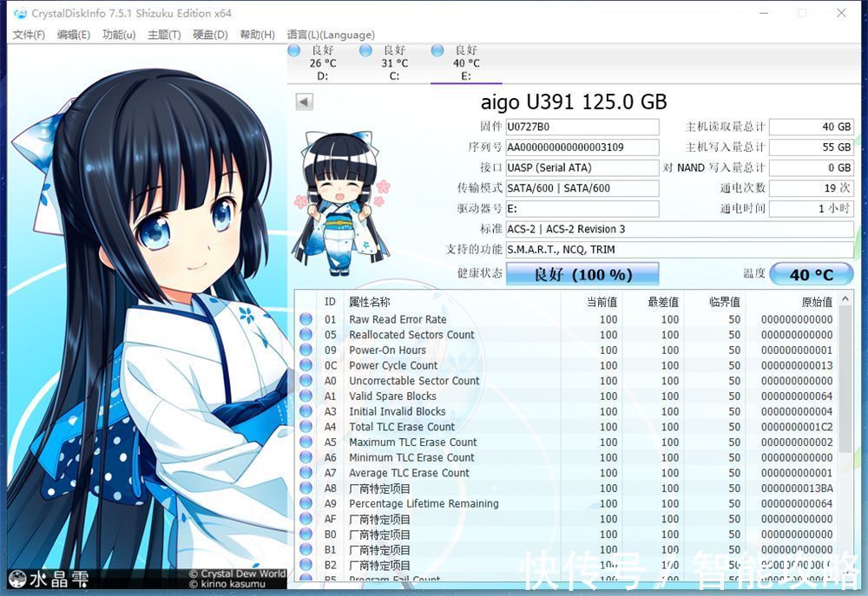Switch to the E: drive tab at 40 °C
The image size is (868, 596).
pos(465,63)
